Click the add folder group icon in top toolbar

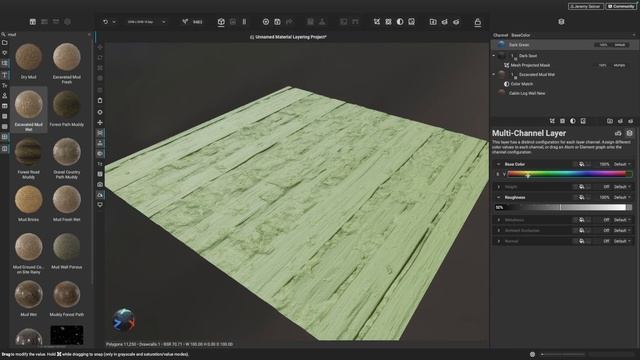[433, 22]
